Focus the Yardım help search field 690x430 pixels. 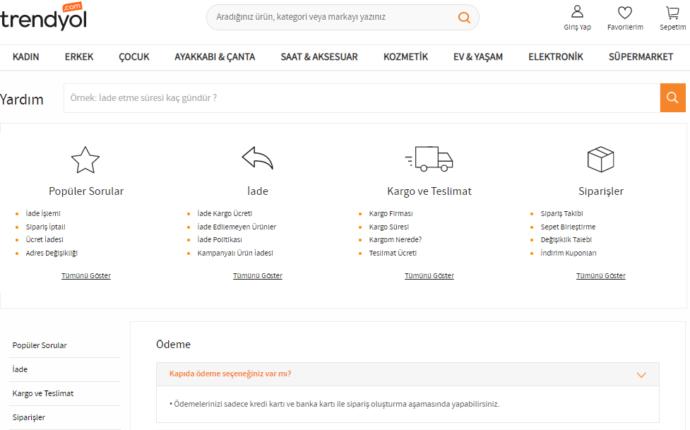[x=361, y=98]
